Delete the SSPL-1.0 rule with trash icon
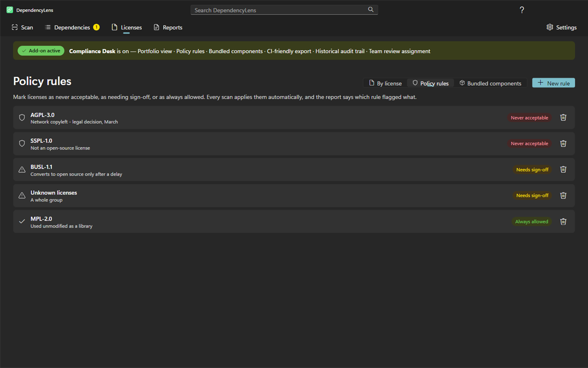Image resolution: width=588 pixels, height=368 pixels. [563, 144]
